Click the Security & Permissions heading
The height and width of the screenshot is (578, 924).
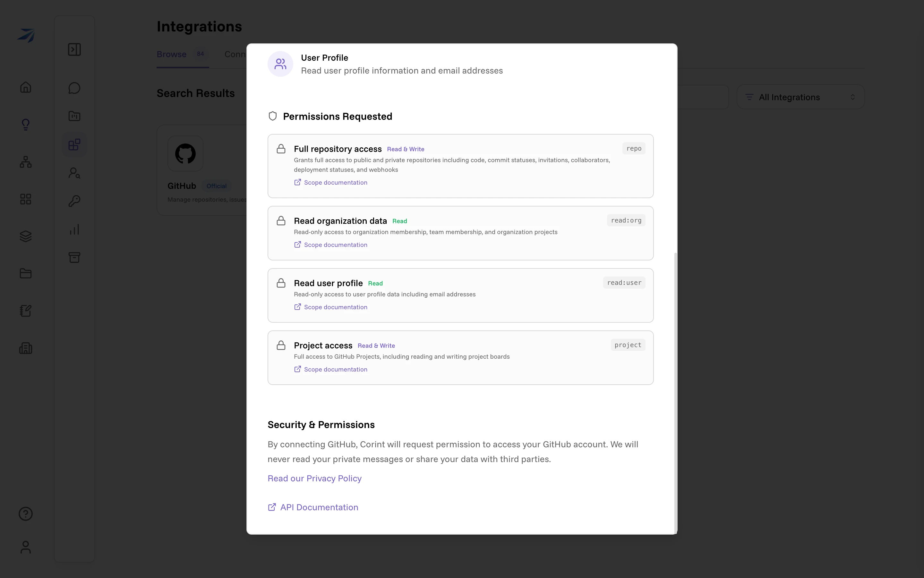[321, 425]
